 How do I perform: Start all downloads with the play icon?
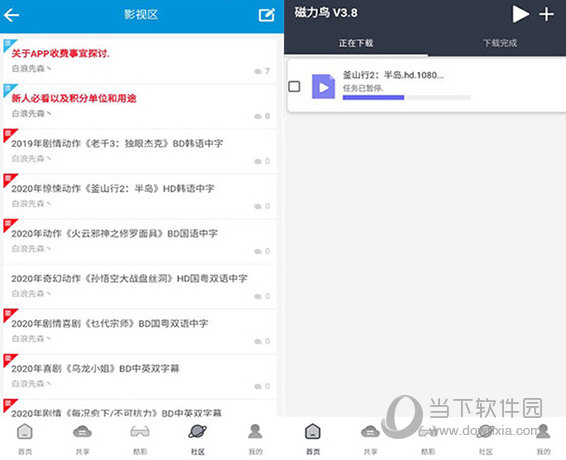click(520, 14)
